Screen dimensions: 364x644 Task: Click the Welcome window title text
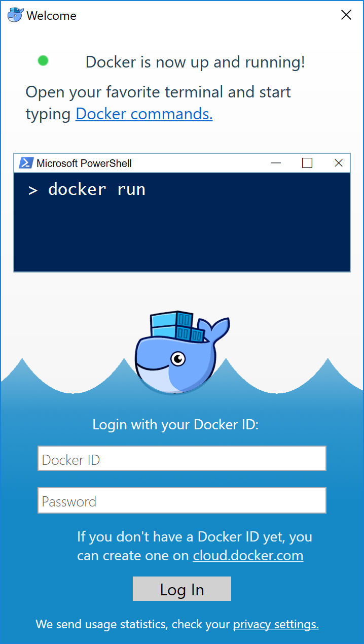[51, 16]
